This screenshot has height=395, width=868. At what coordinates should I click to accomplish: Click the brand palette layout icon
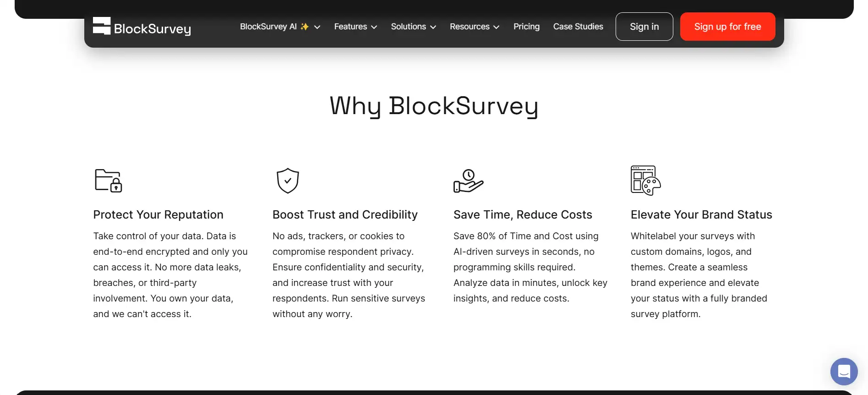(x=645, y=181)
